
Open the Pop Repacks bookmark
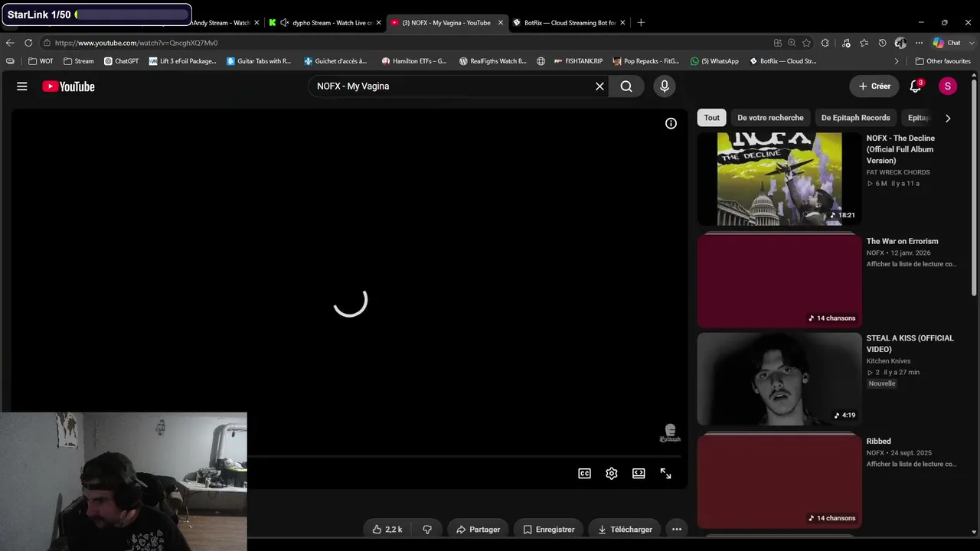(x=645, y=61)
